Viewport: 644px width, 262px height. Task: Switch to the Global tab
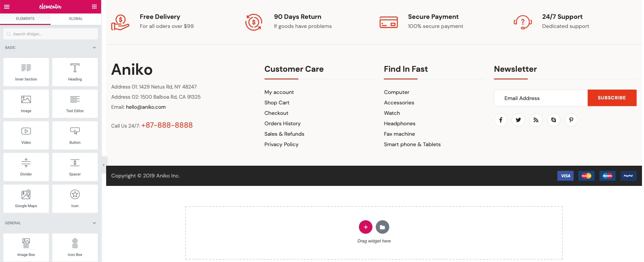tap(76, 19)
